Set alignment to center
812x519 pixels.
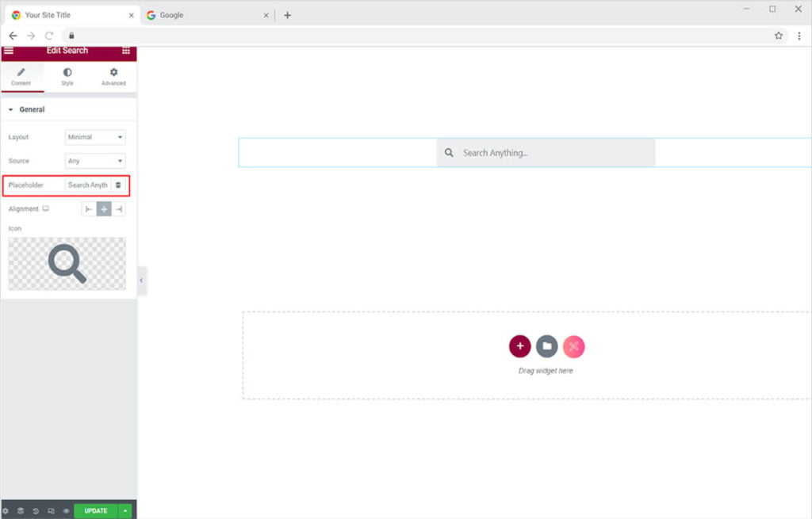(x=104, y=209)
